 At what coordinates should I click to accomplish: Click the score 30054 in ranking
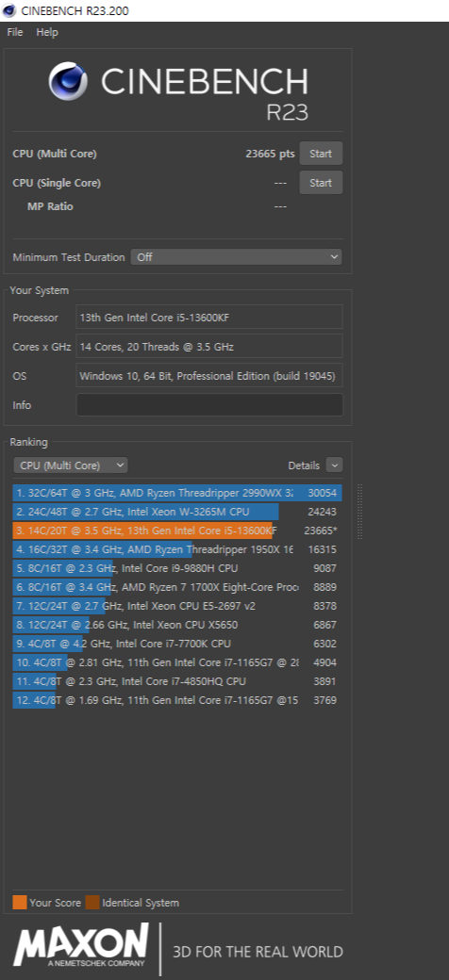(x=322, y=493)
